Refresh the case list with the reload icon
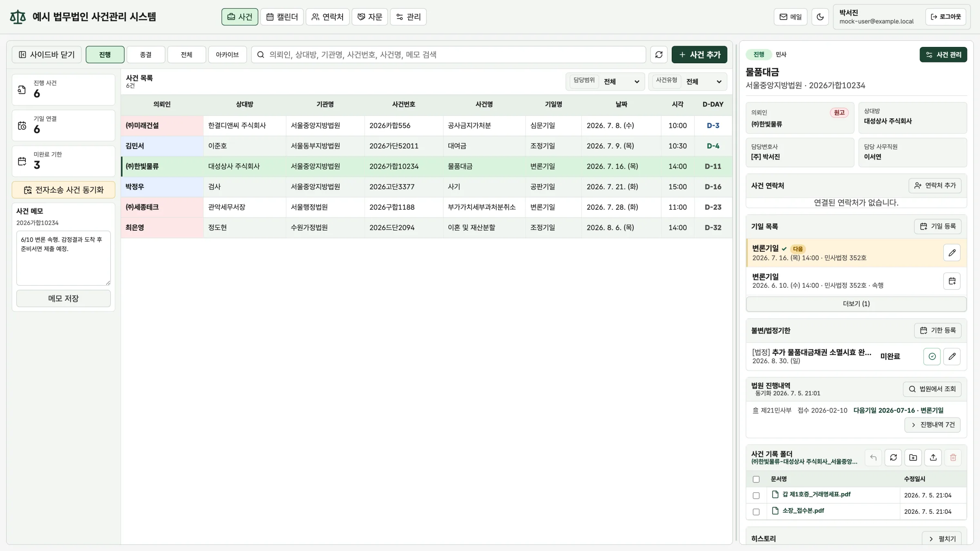 659,55
